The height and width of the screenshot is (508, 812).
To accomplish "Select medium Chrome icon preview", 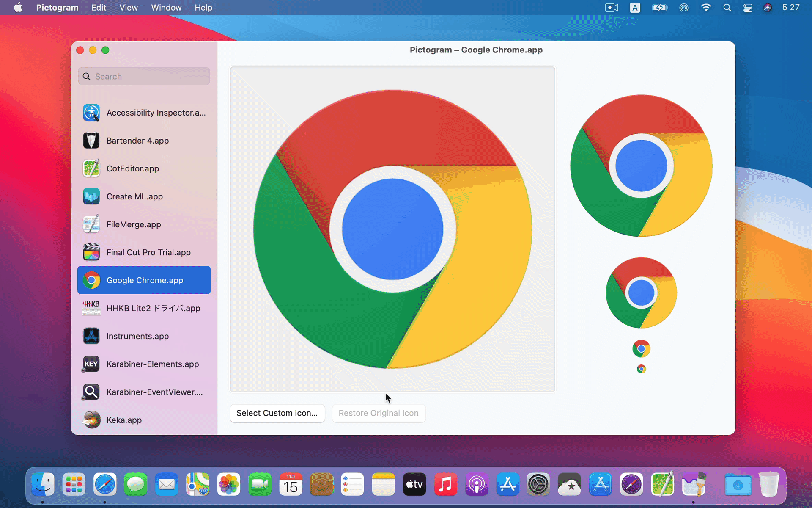I will click(x=641, y=293).
